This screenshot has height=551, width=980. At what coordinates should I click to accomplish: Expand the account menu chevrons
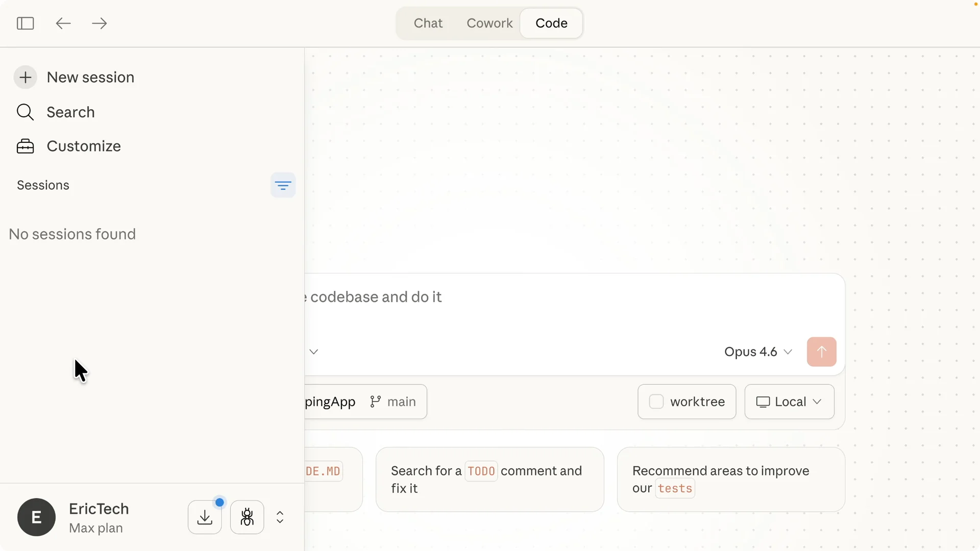tap(280, 517)
